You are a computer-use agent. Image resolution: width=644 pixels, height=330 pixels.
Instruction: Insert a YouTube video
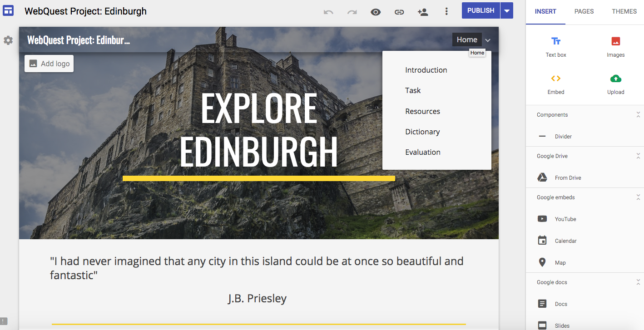point(565,219)
